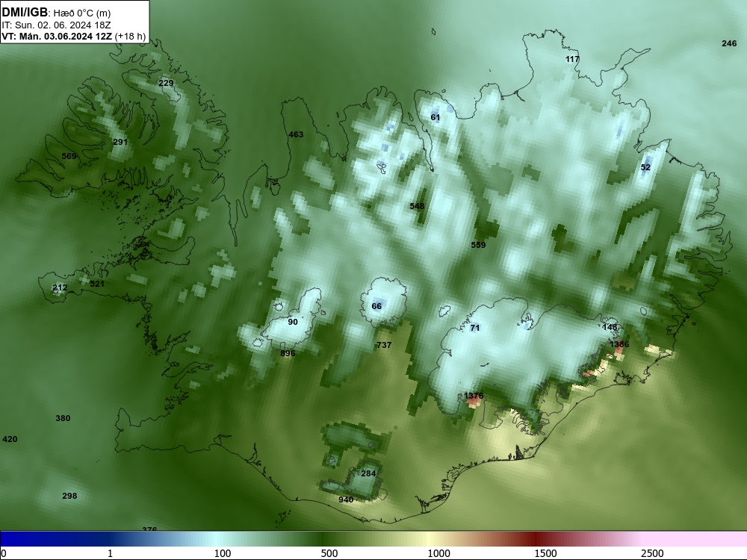
Task: Click the color scale label 1500
Action: 545,553
